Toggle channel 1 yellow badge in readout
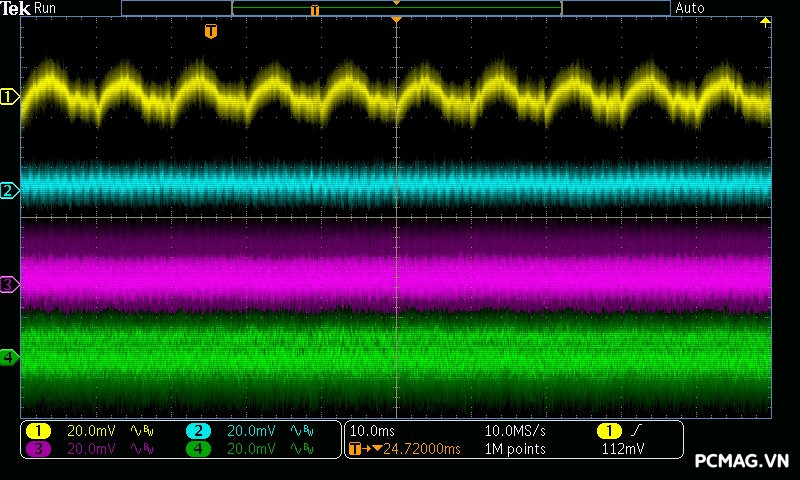The height and width of the screenshot is (480, 800). point(38,431)
